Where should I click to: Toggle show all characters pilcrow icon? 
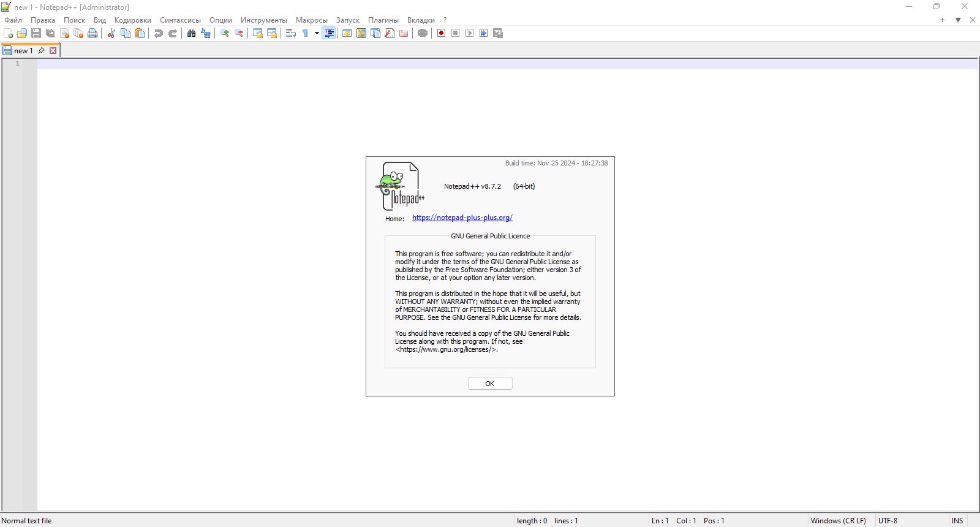305,33
